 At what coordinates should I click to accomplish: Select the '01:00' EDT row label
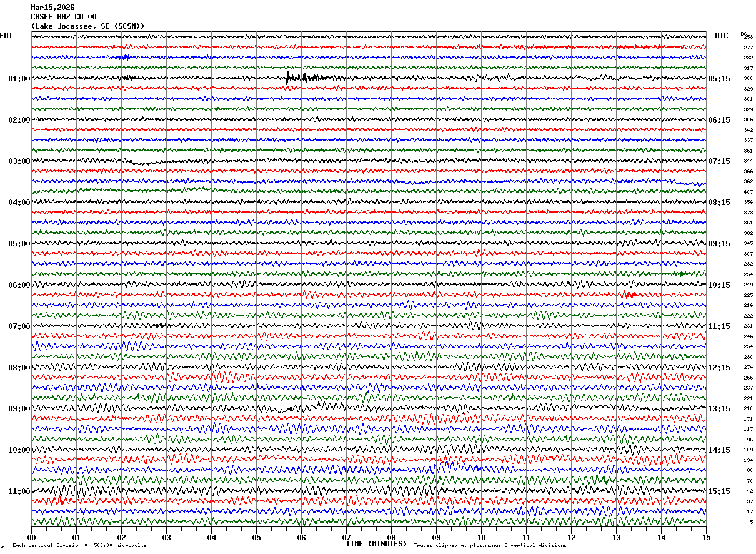tap(19, 79)
